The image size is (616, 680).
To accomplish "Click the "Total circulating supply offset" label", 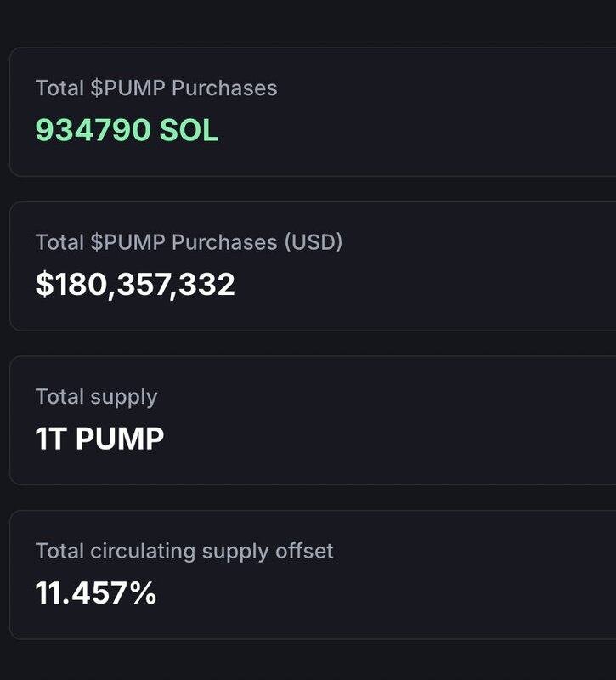I will pyautogui.click(x=184, y=551).
